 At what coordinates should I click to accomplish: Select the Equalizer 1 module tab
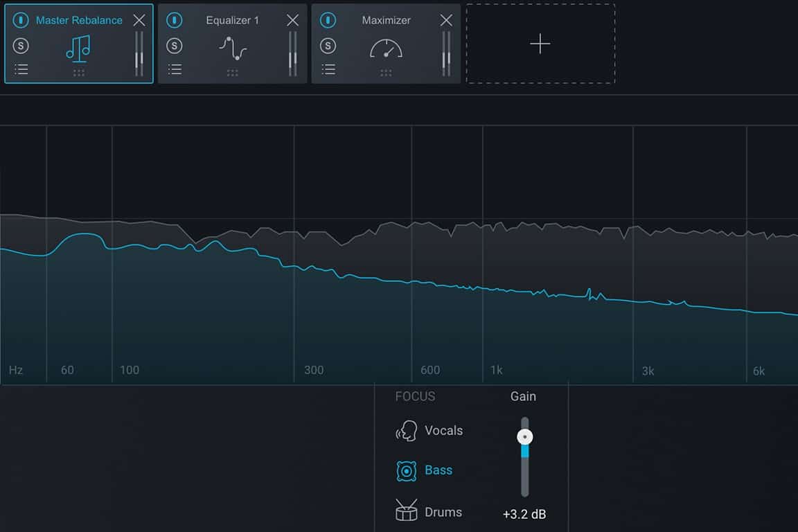232,20
